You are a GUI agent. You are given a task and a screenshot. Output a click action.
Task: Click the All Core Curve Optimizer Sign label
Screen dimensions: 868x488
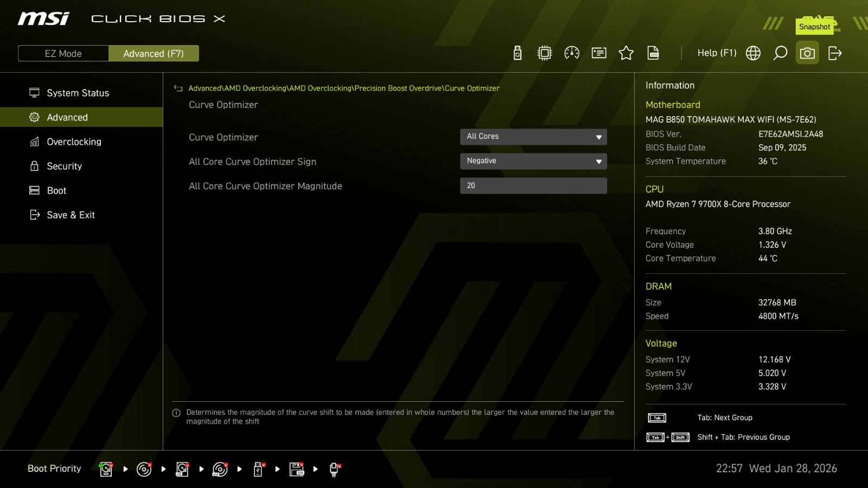(252, 162)
